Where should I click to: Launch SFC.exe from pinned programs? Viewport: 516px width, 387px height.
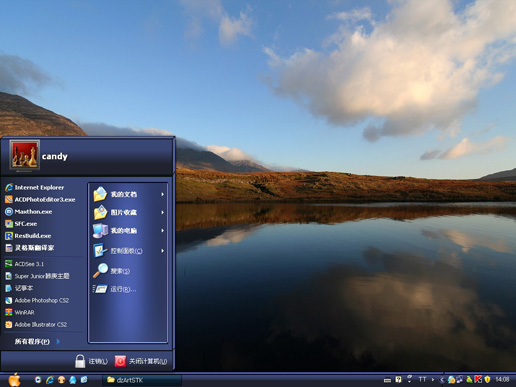coord(21,224)
